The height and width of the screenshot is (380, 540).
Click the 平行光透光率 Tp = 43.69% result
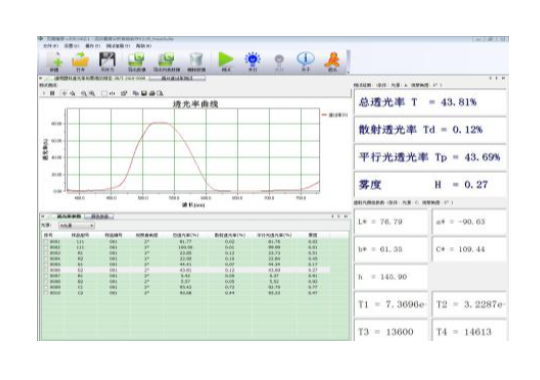(x=430, y=157)
